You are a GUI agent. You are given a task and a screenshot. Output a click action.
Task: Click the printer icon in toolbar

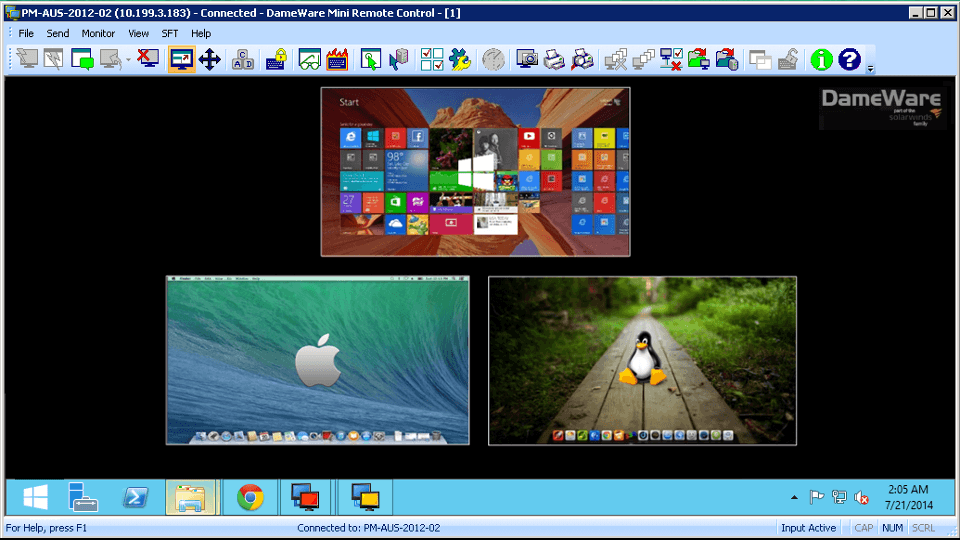[555, 60]
